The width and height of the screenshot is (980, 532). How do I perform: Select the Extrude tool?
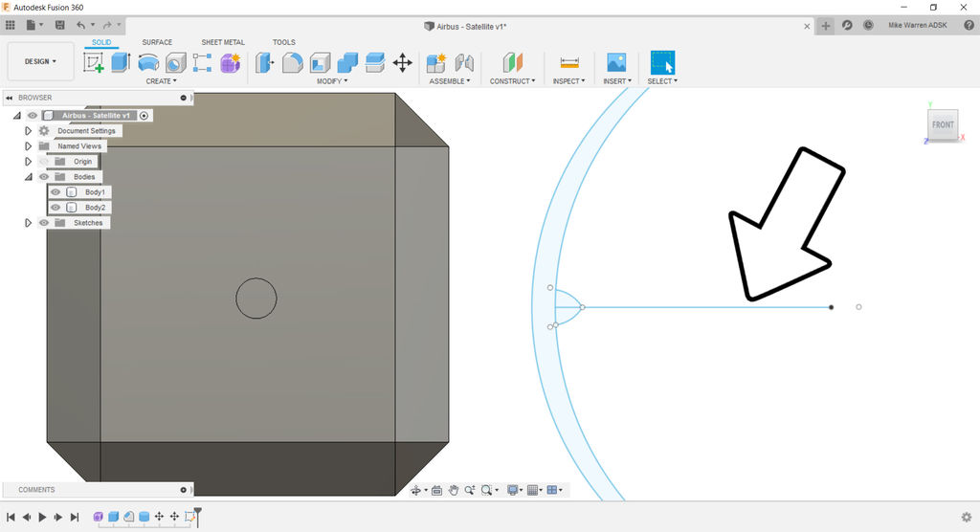coord(121,62)
